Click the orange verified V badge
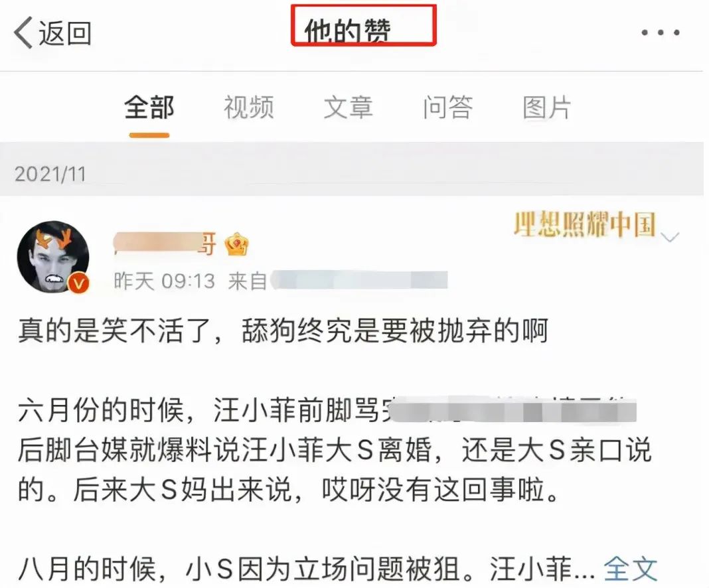The width and height of the screenshot is (709, 588). click(x=79, y=283)
